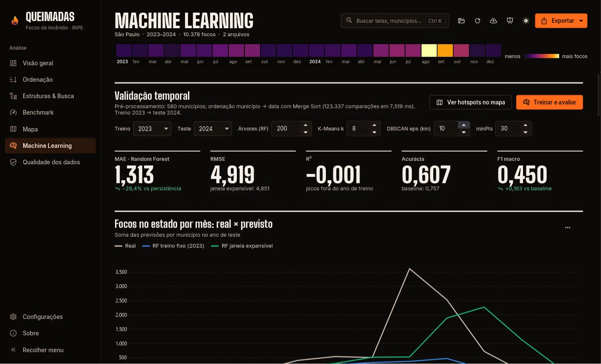Image resolution: width=601 pixels, height=364 pixels.
Task: Toggle RF treino fixo (2023) legend series
Action: (x=173, y=246)
